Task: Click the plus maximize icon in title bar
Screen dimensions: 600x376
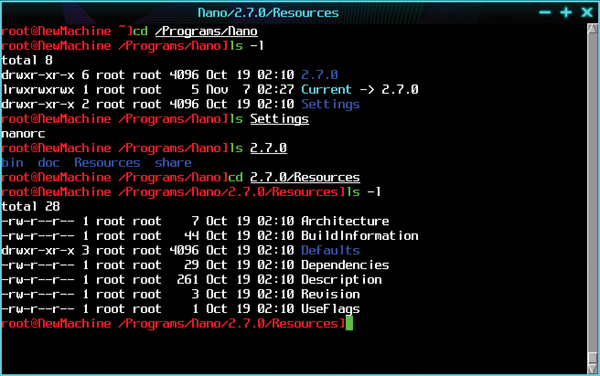Action: [566, 13]
